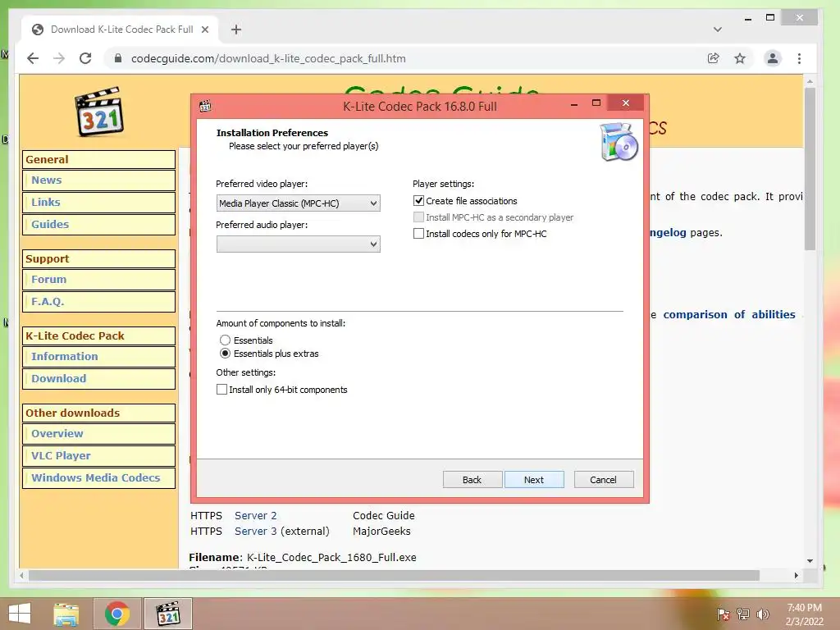Click the Chrome forward arrow
The width and height of the screenshot is (840, 630).
(59, 58)
